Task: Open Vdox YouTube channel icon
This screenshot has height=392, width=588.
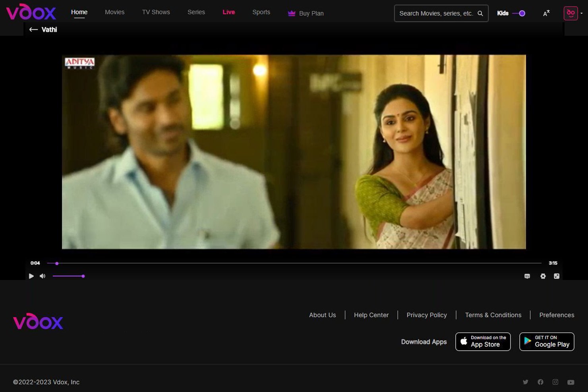Action: coord(571,382)
